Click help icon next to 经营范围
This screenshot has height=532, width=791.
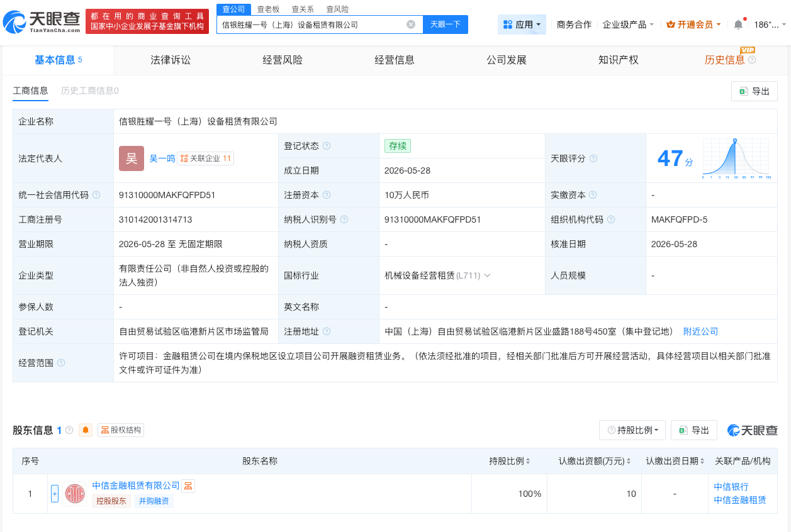tap(61, 363)
